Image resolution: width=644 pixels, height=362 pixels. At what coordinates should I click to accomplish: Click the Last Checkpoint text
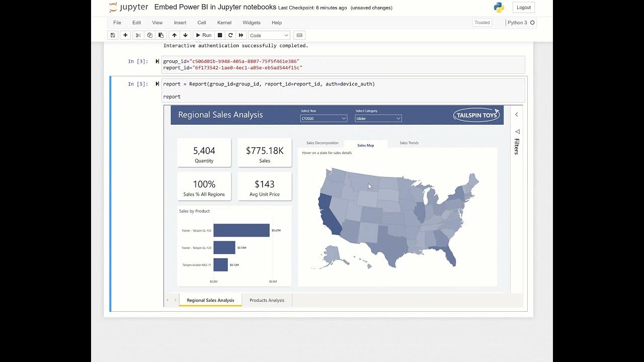[312, 8]
